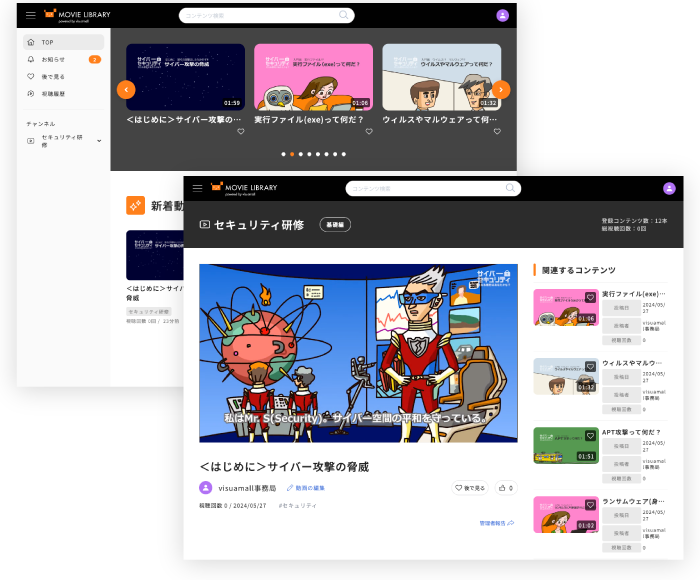The image size is (700, 580).
Task: Click 関連するコンテンツ heading
Action: (x=579, y=270)
